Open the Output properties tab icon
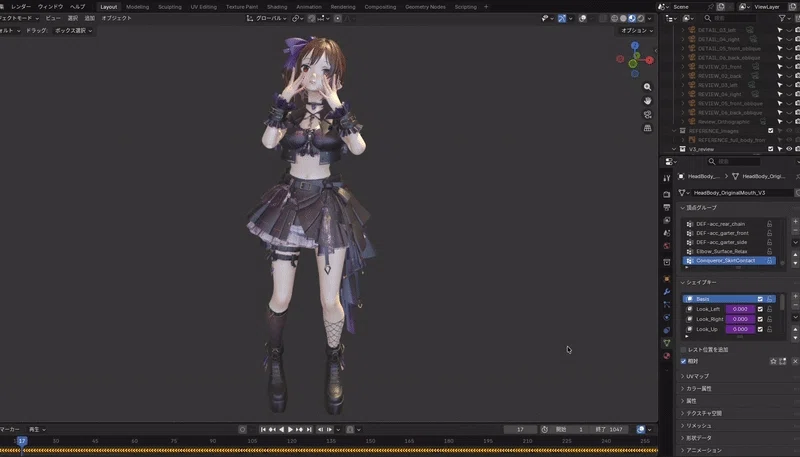The height and width of the screenshot is (457, 800). point(666,207)
